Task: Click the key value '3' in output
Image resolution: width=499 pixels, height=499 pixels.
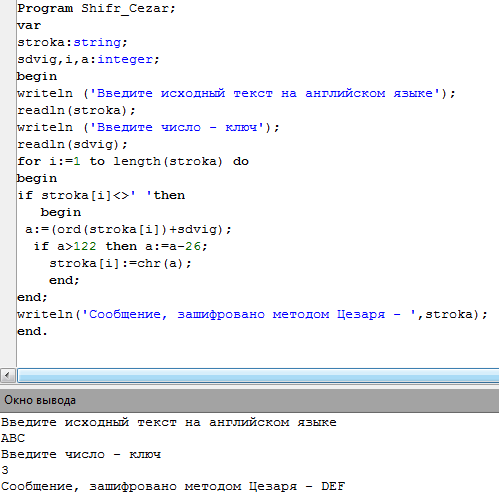Action: click(x=5, y=470)
